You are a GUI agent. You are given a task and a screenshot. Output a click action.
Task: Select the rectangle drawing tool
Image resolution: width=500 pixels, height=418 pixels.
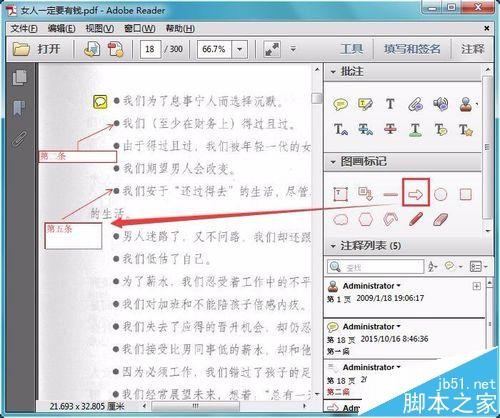tap(466, 194)
